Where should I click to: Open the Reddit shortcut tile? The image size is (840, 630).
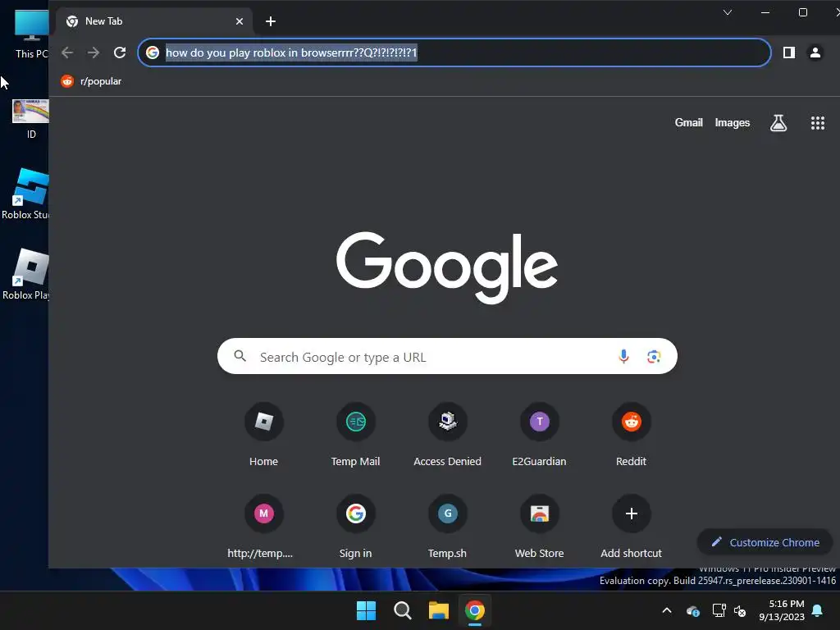(631, 435)
